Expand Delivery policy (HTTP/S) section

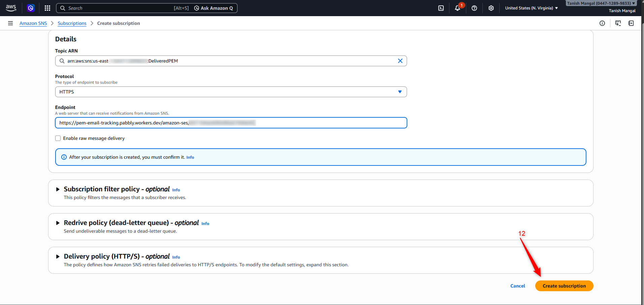click(x=58, y=257)
